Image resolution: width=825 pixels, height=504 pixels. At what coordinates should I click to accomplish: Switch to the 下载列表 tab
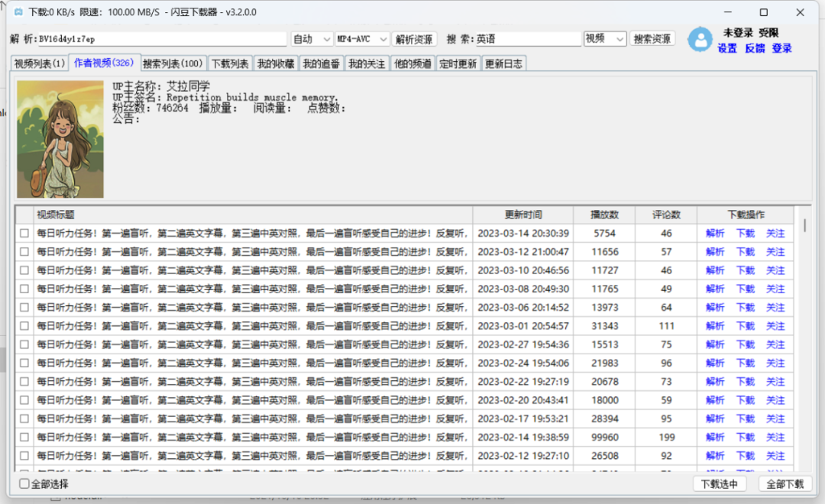coord(231,63)
